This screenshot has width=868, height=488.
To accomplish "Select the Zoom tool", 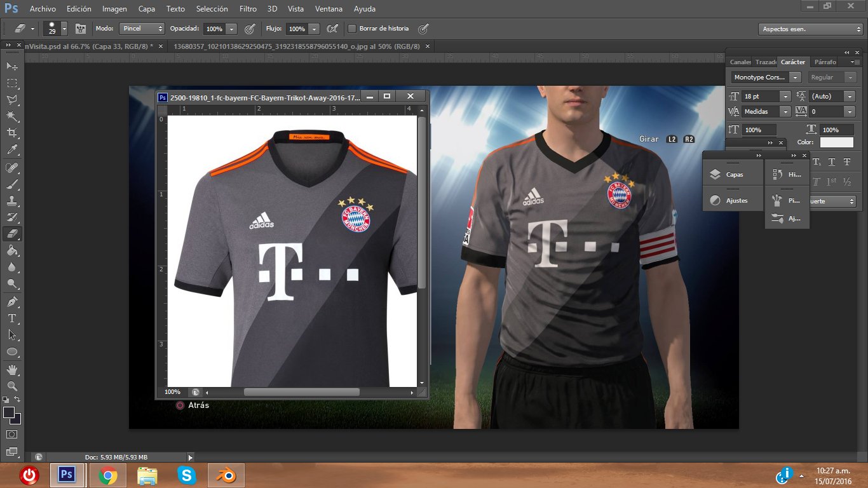I will click(x=12, y=386).
